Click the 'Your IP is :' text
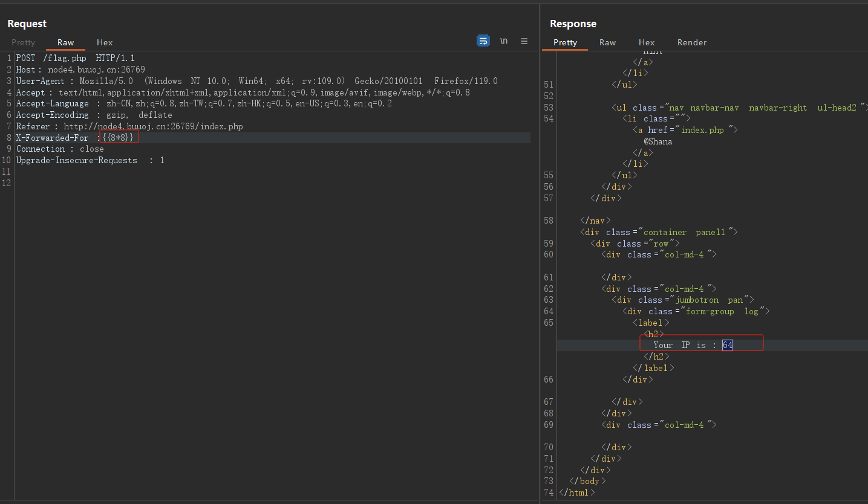The width and height of the screenshot is (868, 504). 685,345
